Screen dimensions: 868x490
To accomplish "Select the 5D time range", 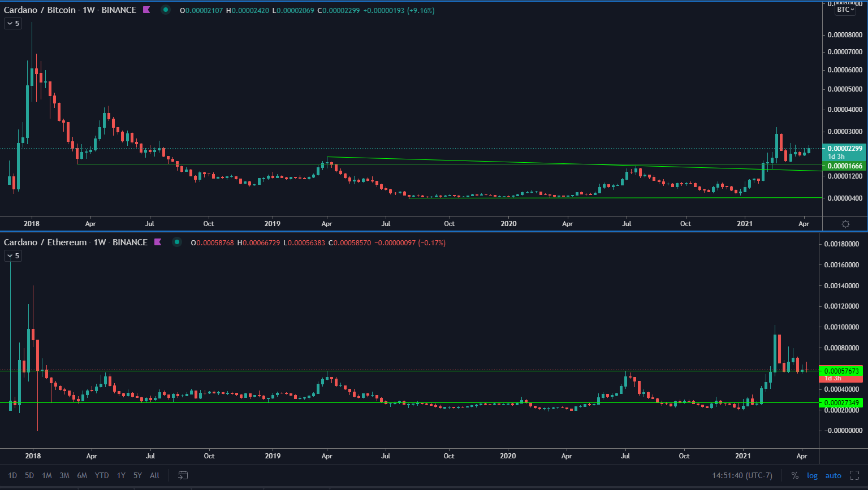I will coord(29,475).
